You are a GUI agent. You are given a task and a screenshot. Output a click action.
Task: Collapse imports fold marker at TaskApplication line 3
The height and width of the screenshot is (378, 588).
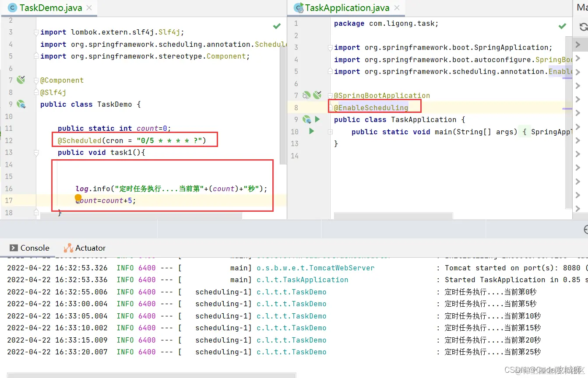click(331, 48)
